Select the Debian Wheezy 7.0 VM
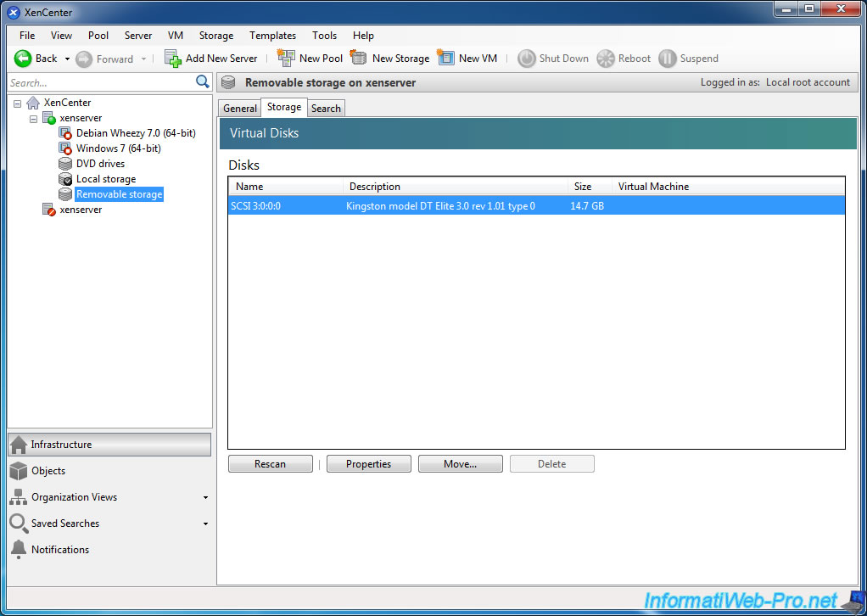Screen dimensions: 867x616 tap(135, 133)
